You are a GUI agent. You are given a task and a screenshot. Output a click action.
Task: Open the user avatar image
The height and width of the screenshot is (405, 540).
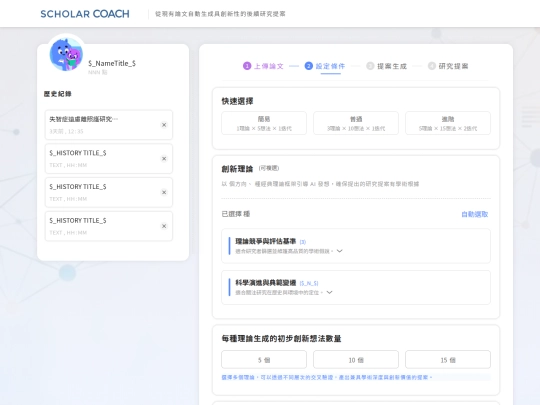point(66,54)
